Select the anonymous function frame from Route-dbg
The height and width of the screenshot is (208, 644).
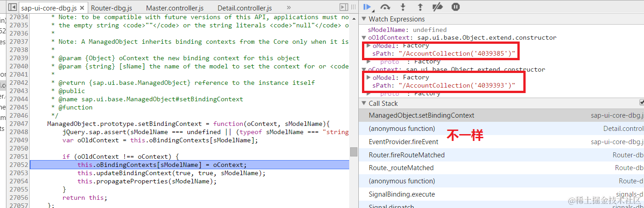(501, 181)
